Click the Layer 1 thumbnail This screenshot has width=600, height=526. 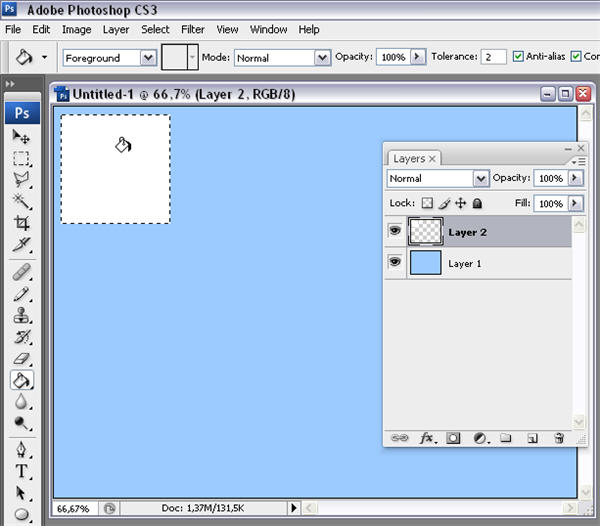[x=426, y=263]
